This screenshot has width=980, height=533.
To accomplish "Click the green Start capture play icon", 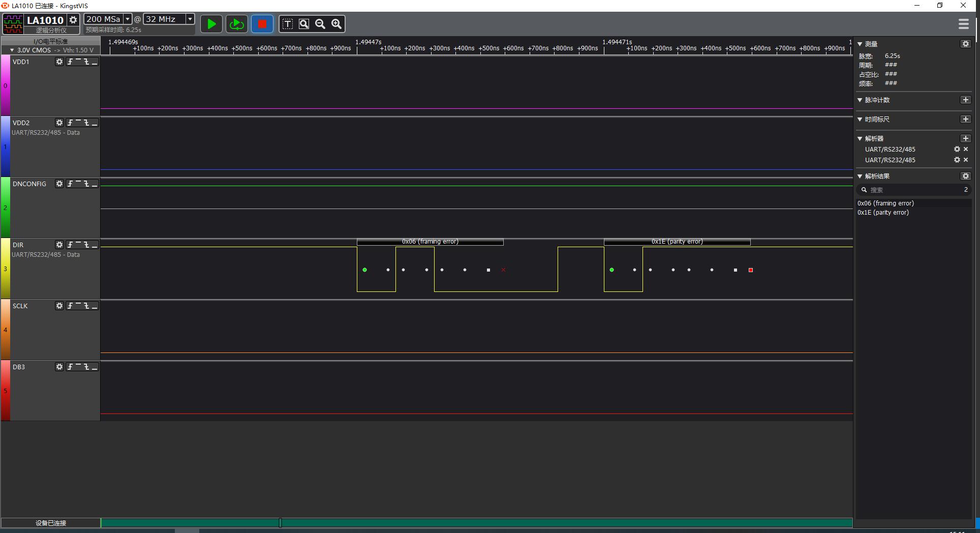I will 211,24.
